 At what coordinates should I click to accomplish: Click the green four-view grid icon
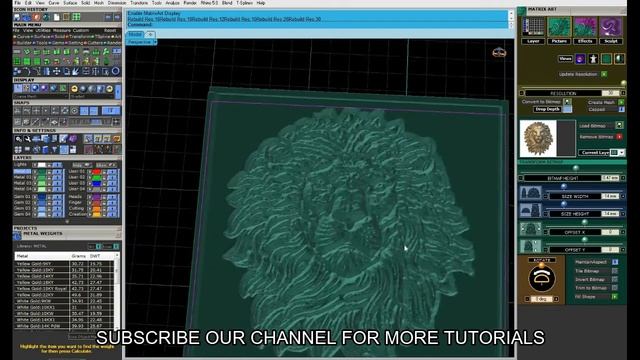(76, 17)
